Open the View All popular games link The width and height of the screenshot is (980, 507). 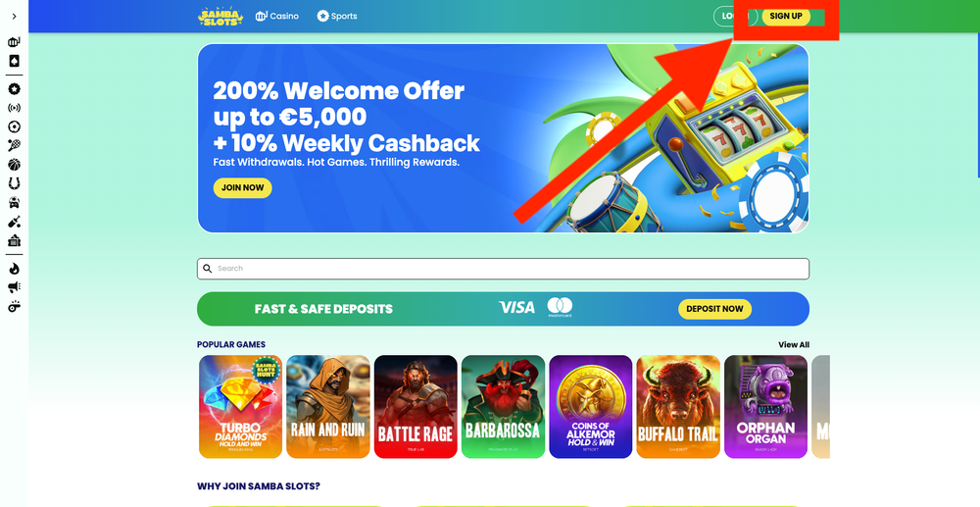pyautogui.click(x=794, y=344)
